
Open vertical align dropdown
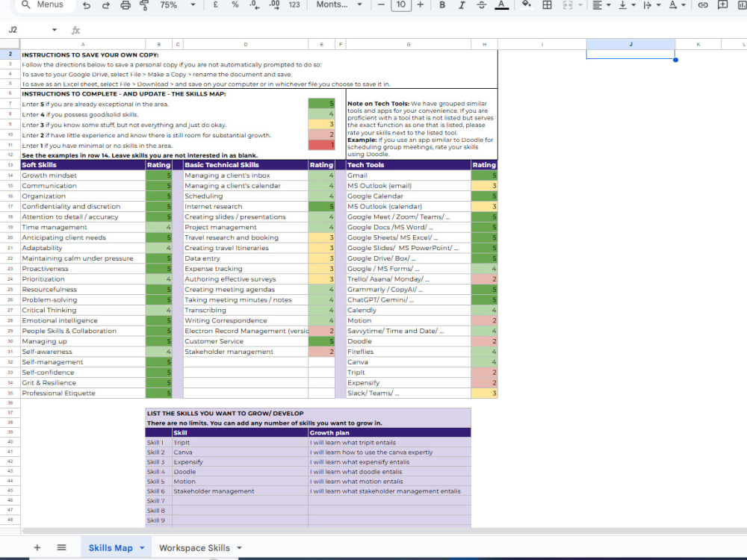[627, 4]
